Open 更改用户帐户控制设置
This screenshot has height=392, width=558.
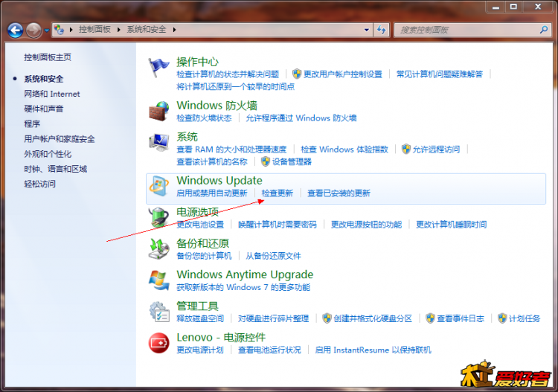(343, 74)
